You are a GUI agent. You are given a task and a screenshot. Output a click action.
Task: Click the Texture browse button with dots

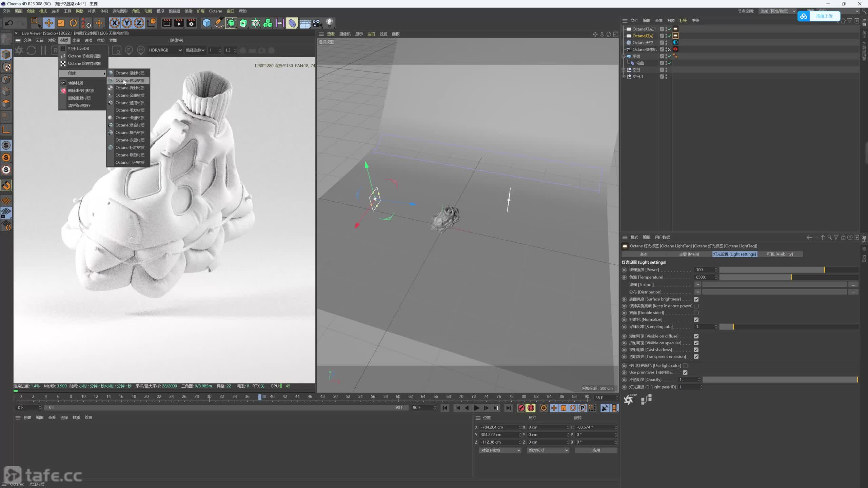click(853, 285)
